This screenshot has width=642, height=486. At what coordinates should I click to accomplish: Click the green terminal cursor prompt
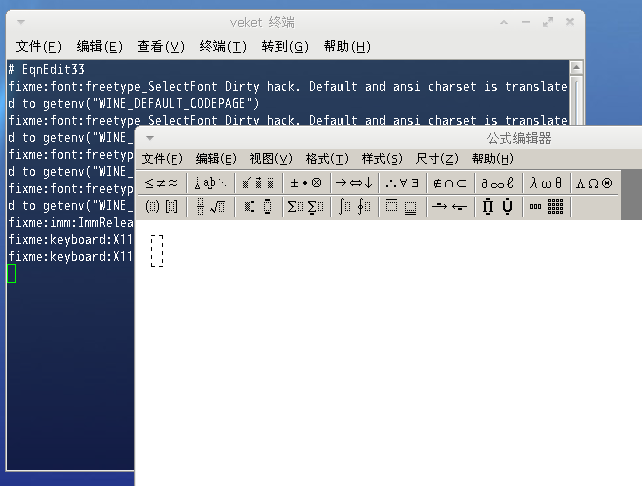pyautogui.click(x=11, y=274)
